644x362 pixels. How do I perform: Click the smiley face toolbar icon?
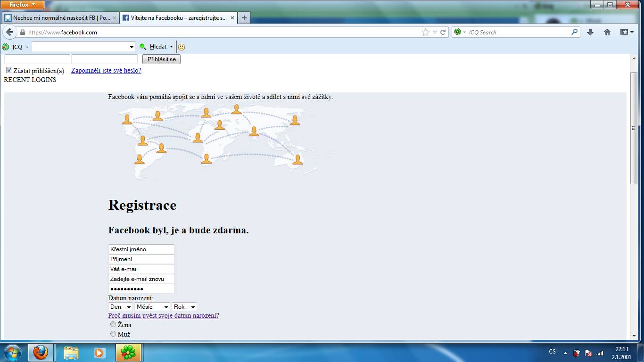(x=182, y=47)
